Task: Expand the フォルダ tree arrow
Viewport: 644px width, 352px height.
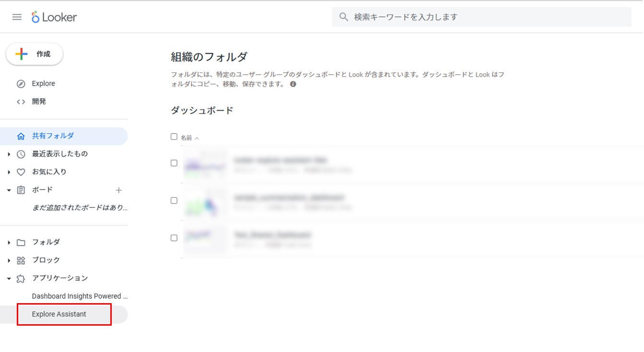Action: [9, 243]
